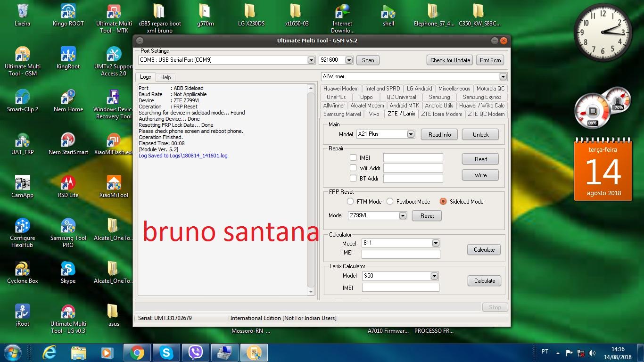Click the Calculator IMEI input field

click(x=401, y=254)
